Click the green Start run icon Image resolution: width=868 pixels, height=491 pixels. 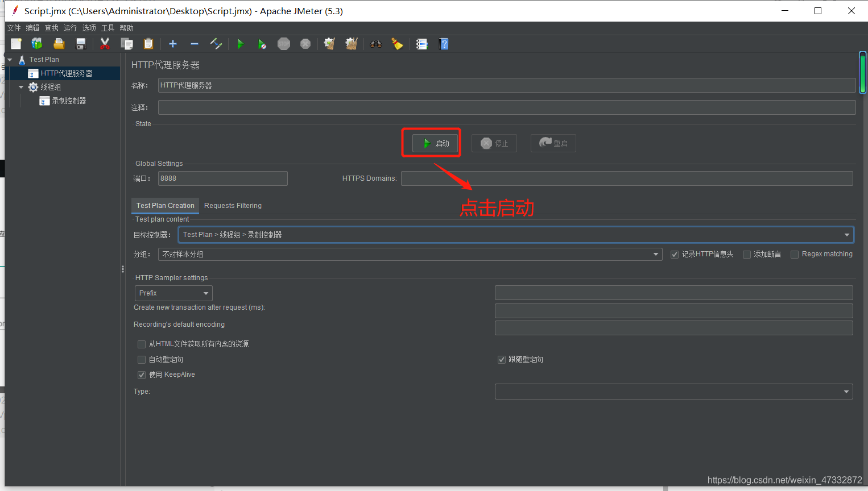click(240, 44)
